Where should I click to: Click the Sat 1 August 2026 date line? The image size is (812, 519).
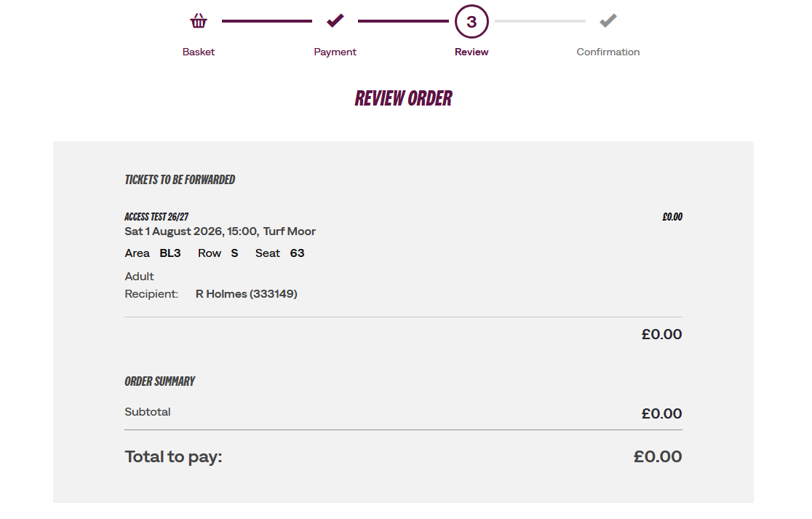click(220, 231)
